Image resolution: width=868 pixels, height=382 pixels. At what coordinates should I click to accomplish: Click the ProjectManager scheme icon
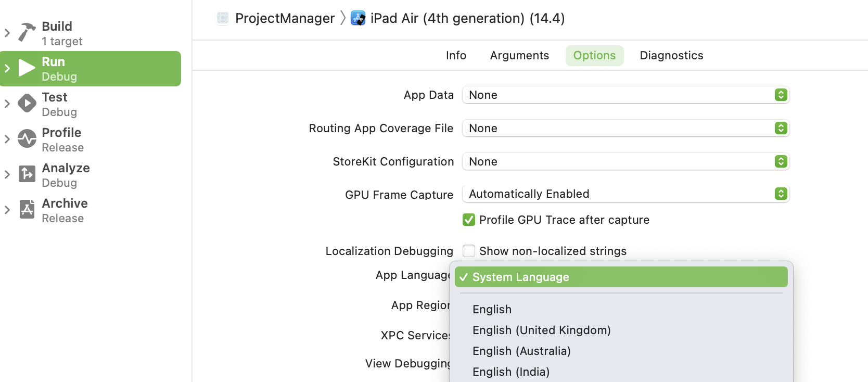(223, 18)
